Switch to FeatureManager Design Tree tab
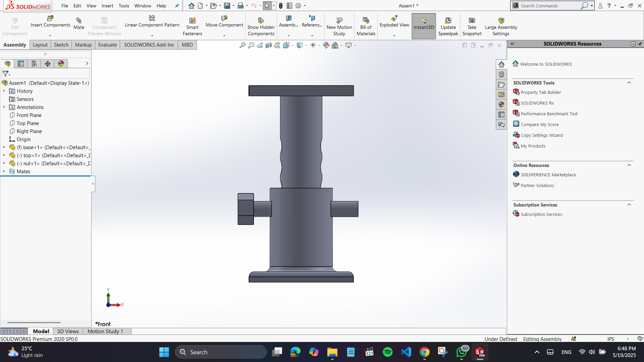 tap(7, 64)
